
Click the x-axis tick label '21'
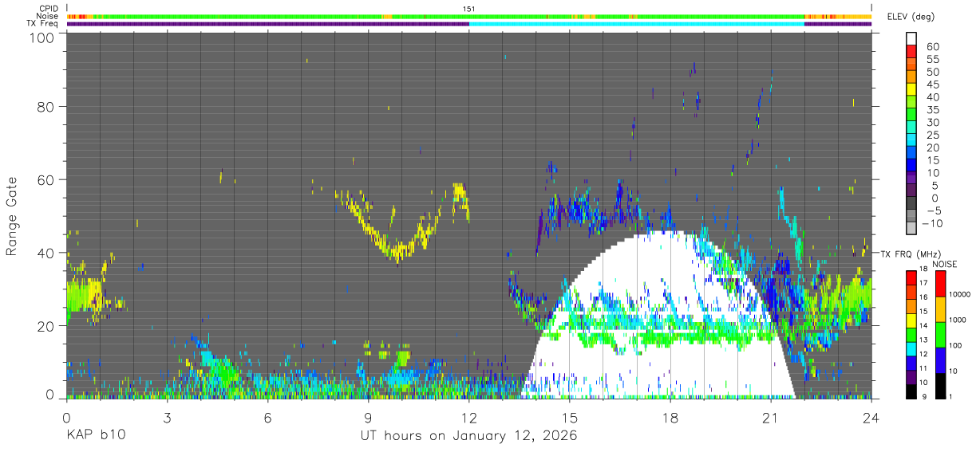(x=771, y=419)
